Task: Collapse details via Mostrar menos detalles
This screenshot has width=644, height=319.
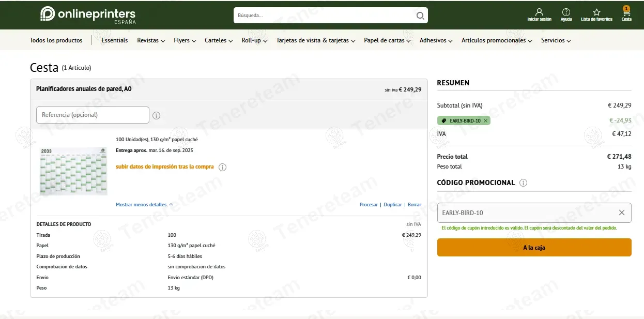Action: tap(144, 205)
